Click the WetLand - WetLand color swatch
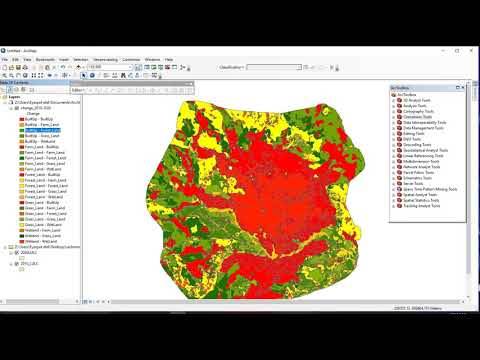Viewport: 480px width, 360px height. click(x=22, y=241)
